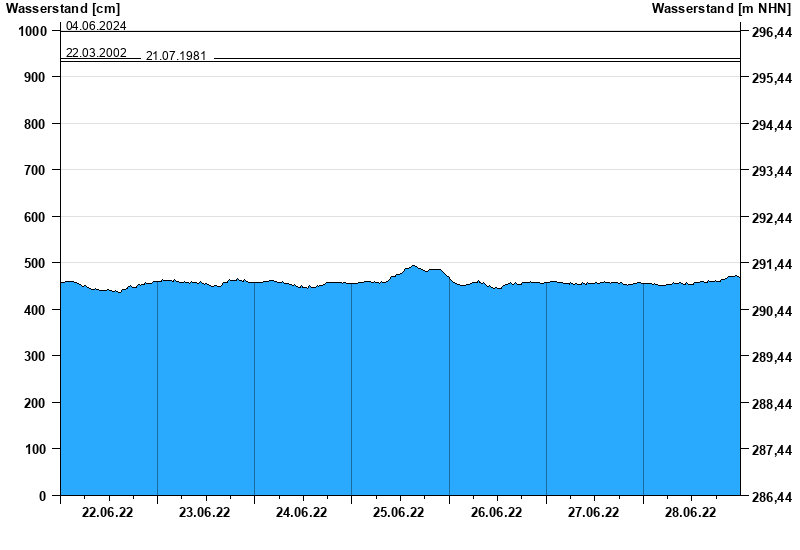Click the 291,44 value on the NHN axis
800x550 pixels.
(x=771, y=265)
